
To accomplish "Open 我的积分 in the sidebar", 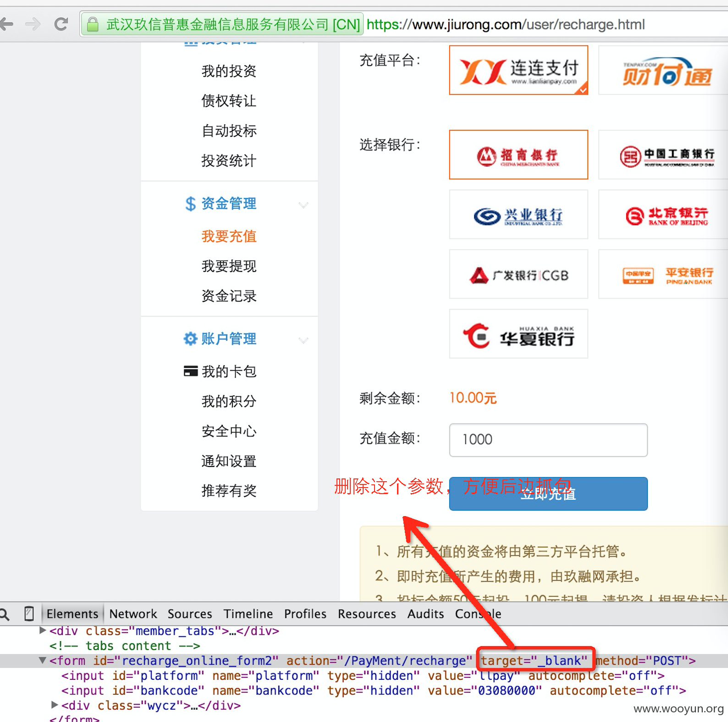I will click(229, 401).
